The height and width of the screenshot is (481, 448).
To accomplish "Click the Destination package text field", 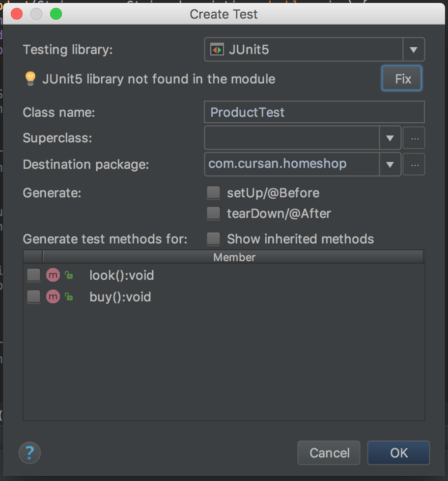I will [292, 164].
